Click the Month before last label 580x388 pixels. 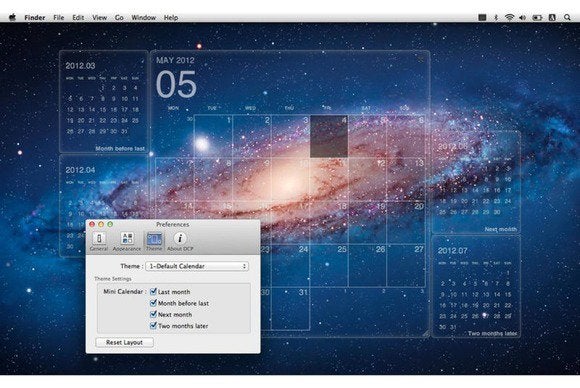coord(120,148)
